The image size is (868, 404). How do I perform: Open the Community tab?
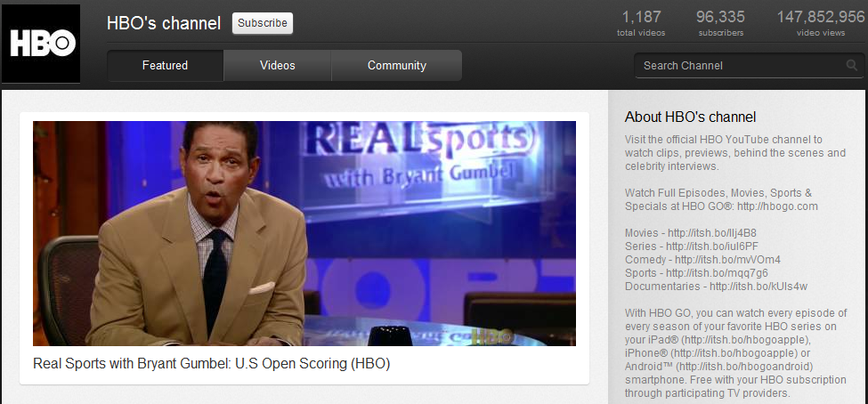[x=396, y=65]
